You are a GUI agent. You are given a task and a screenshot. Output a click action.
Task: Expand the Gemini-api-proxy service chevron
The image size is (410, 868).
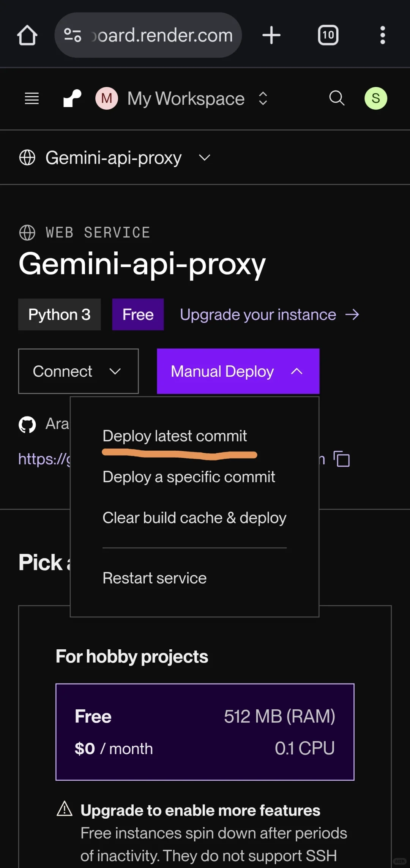[205, 158]
